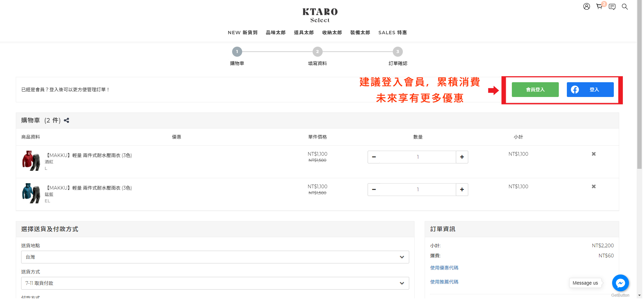Click the red raincoat product thumbnail

pyautogui.click(x=31, y=161)
